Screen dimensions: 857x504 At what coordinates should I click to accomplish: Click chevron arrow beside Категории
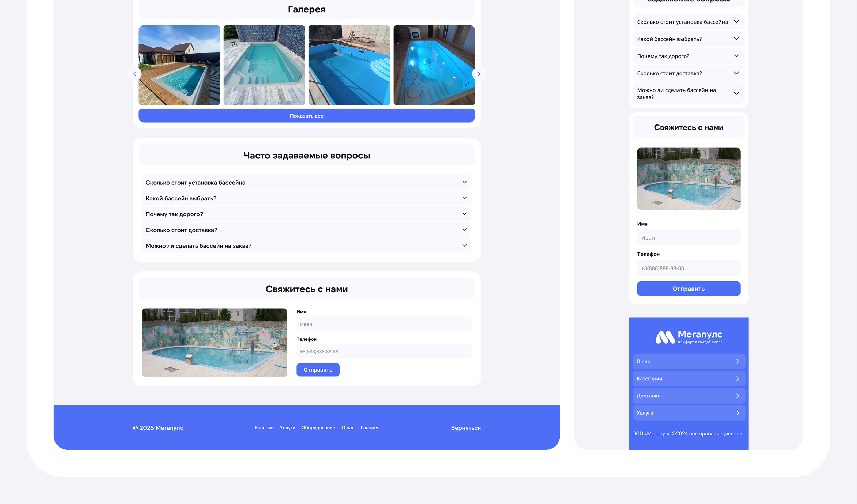(738, 378)
